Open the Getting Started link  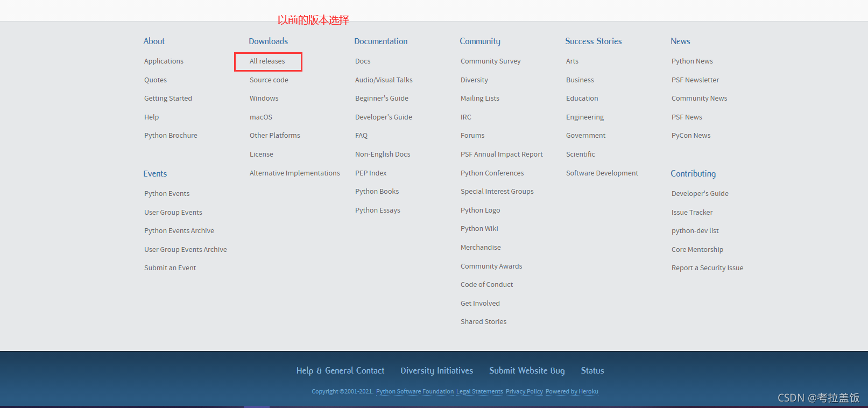(x=168, y=99)
